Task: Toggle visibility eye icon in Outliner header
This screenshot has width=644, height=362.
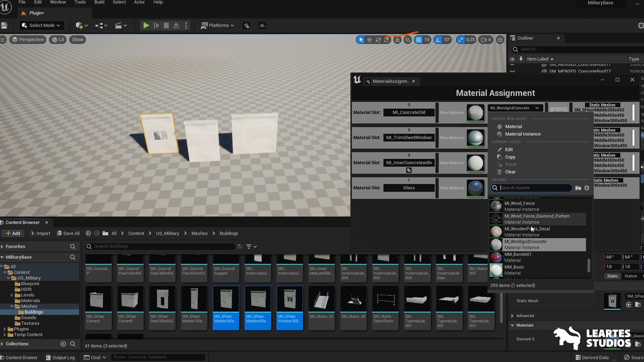Action: 512,59
